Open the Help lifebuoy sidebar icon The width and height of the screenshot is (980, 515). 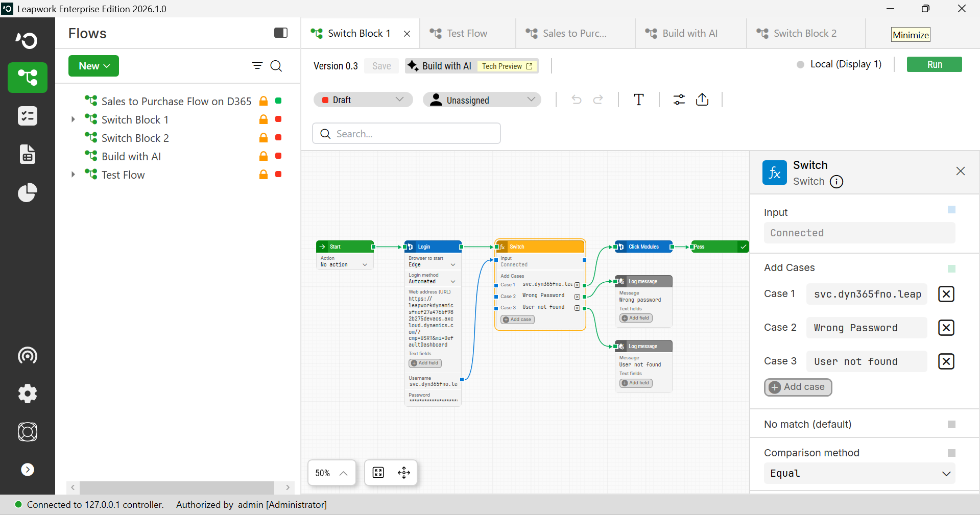28,432
